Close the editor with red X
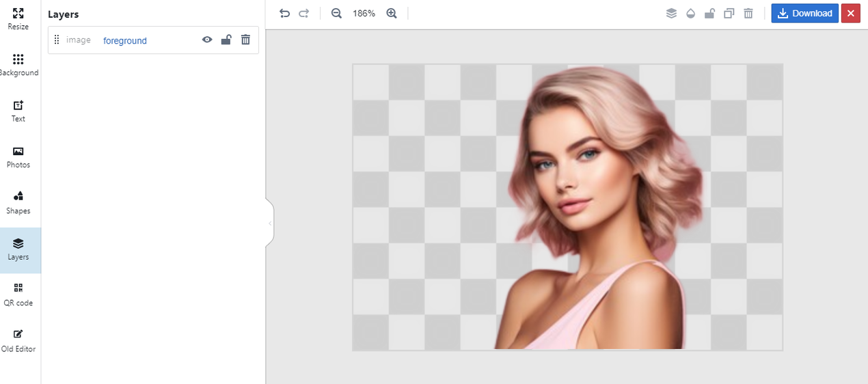 [851, 13]
